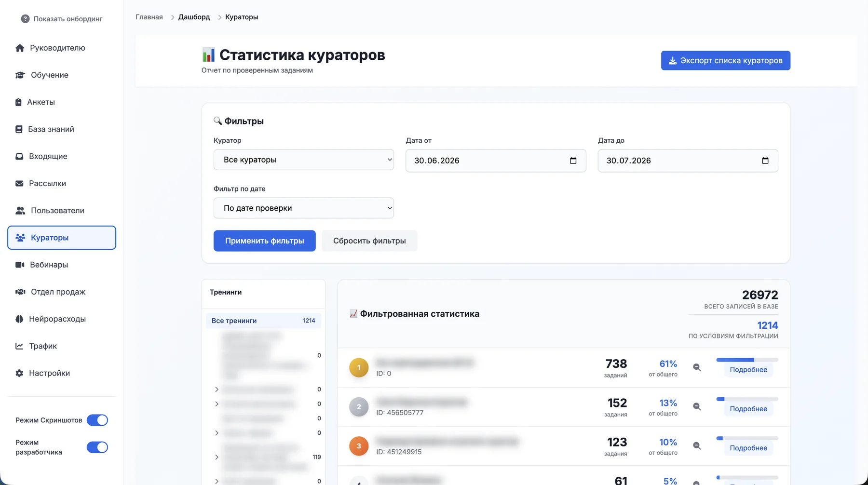Click magnifier icon in the 152 задания row
This screenshot has height=485, width=868.
point(697,406)
